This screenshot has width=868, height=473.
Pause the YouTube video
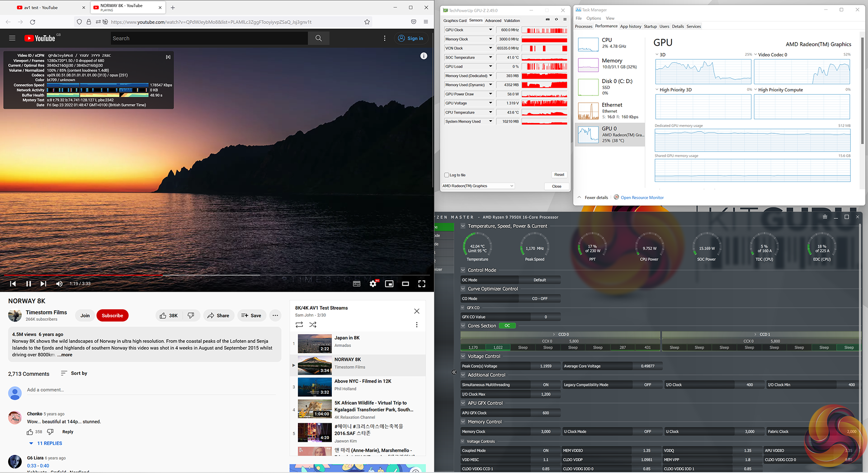point(28,284)
